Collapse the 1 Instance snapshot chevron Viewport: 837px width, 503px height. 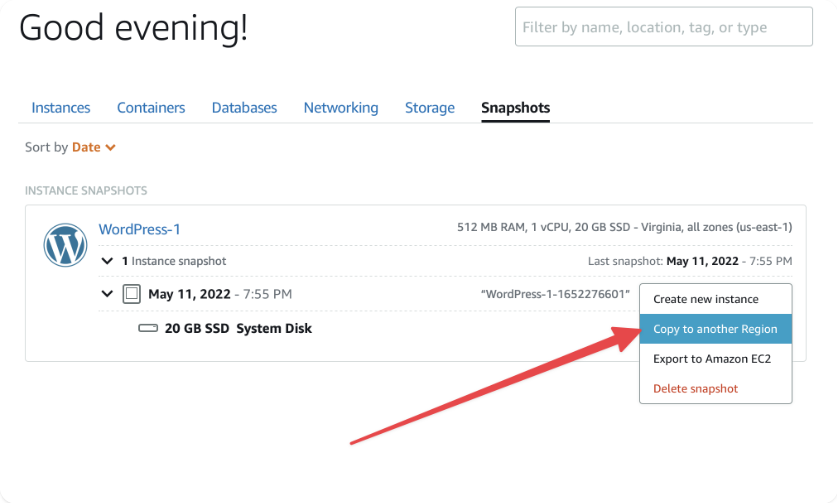[107, 261]
